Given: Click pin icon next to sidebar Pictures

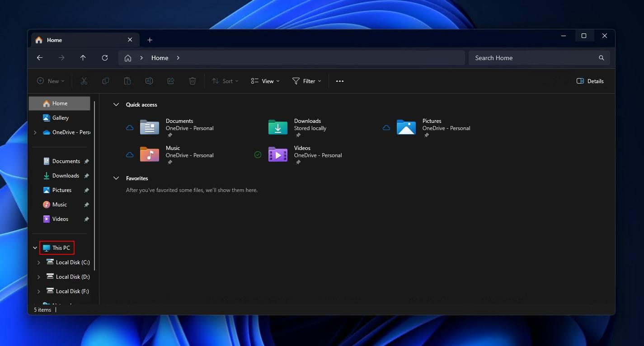Looking at the screenshot, I should tap(86, 190).
